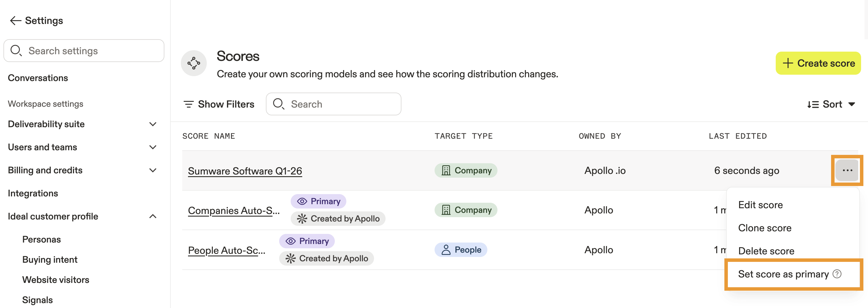Select Clone score from the menu
This screenshot has height=308, width=868.
tap(765, 228)
